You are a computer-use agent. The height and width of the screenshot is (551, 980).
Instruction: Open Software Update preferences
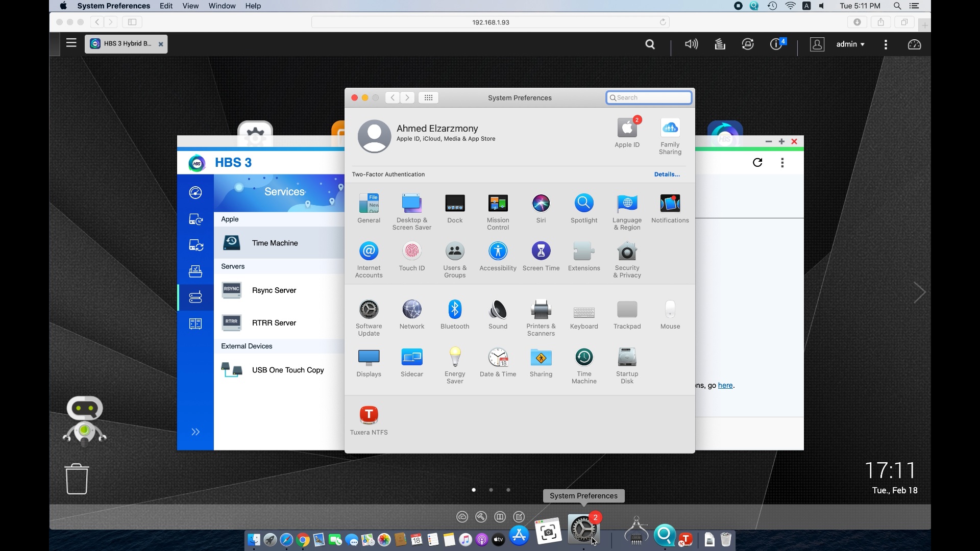pos(369,318)
